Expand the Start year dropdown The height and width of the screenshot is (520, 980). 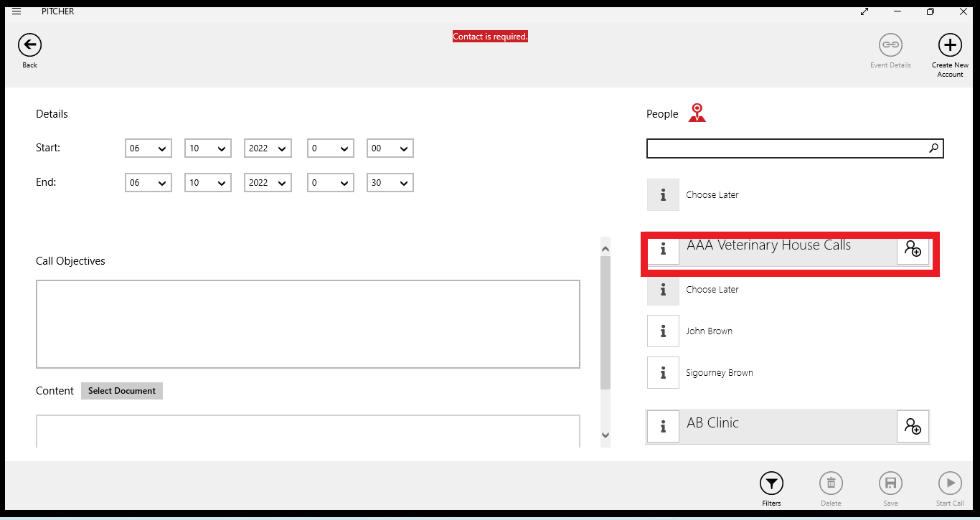coord(268,148)
